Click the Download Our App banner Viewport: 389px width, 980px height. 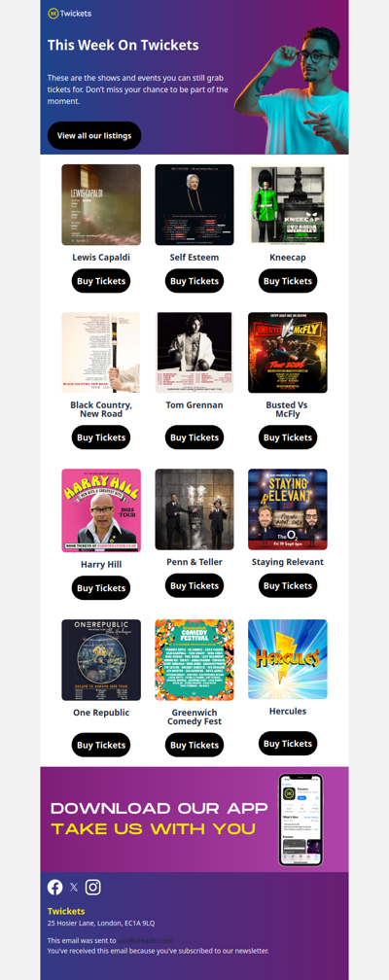(x=194, y=820)
